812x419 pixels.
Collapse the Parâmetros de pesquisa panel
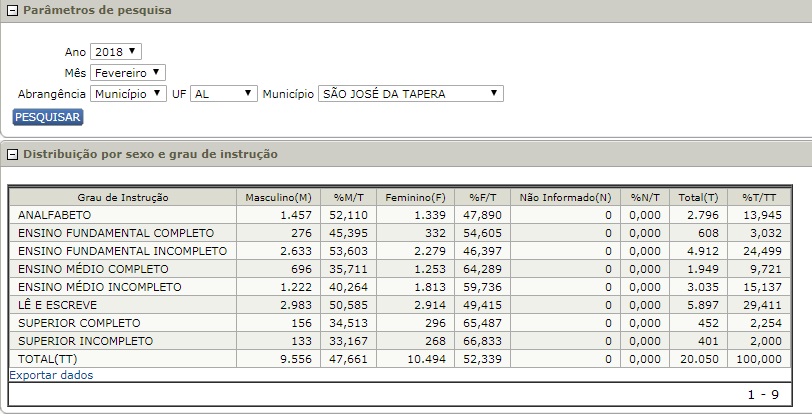click(13, 10)
